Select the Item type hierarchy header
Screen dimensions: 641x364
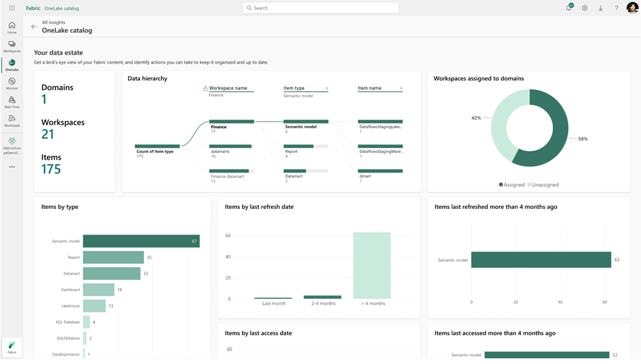[x=294, y=88]
